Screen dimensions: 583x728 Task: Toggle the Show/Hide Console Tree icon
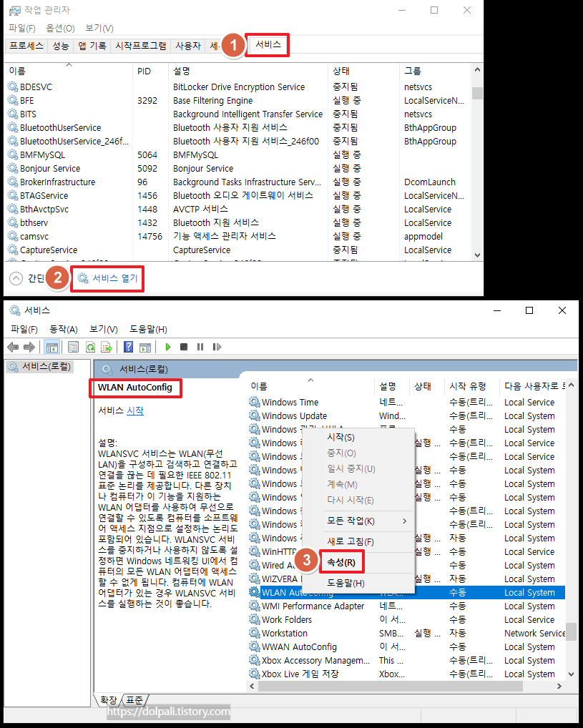(52, 347)
